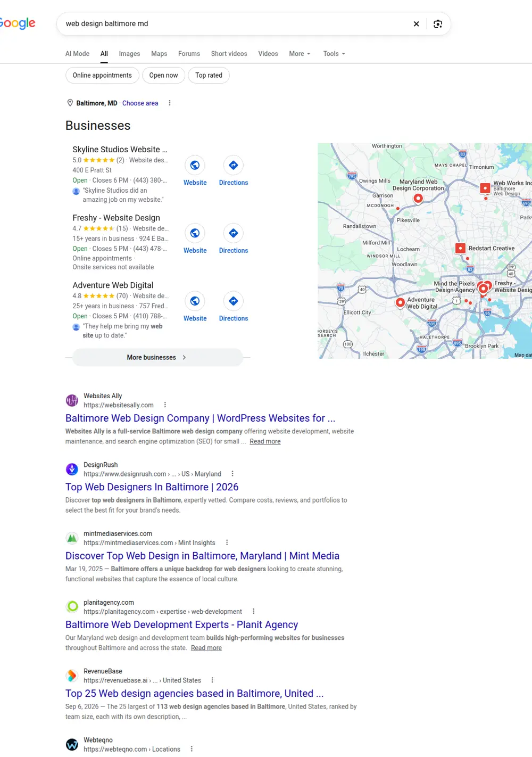
Task: Click Read more under Websites Ally snippet
Action: point(265,441)
